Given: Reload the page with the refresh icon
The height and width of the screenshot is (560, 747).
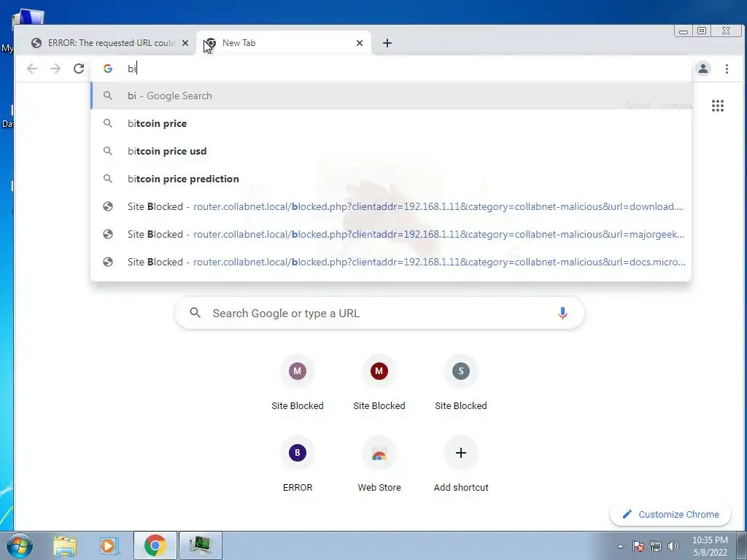Looking at the screenshot, I should [79, 69].
